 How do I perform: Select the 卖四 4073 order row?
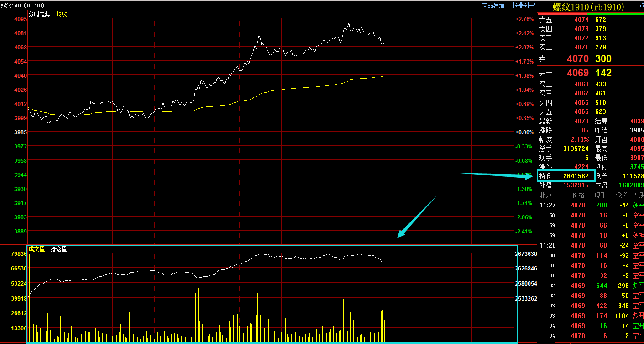pyautogui.click(x=591, y=29)
